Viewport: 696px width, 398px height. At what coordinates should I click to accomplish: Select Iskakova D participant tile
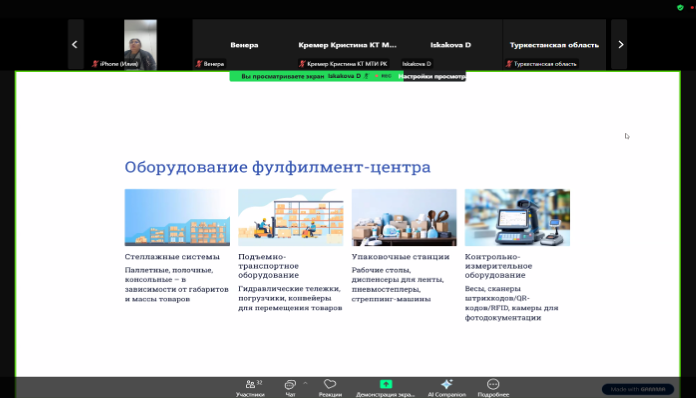point(451,44)
